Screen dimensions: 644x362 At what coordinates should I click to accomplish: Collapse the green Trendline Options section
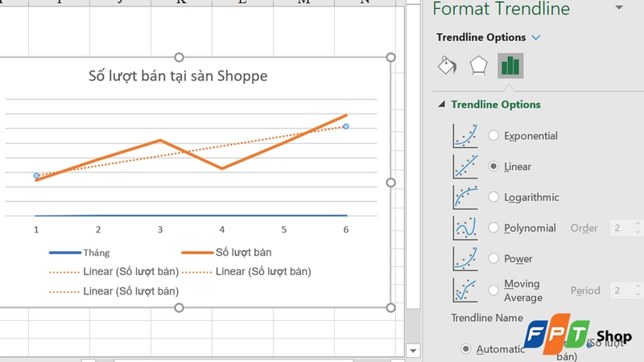click(441, 105)
